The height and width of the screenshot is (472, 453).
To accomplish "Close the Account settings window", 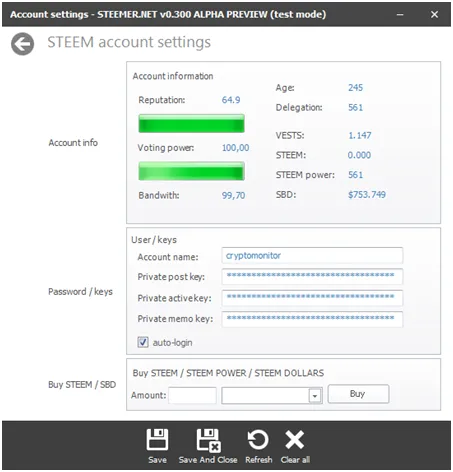I will 434,15.
